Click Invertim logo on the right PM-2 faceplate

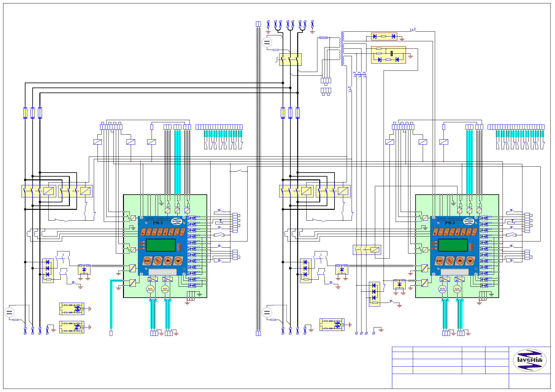coord(469,221)
